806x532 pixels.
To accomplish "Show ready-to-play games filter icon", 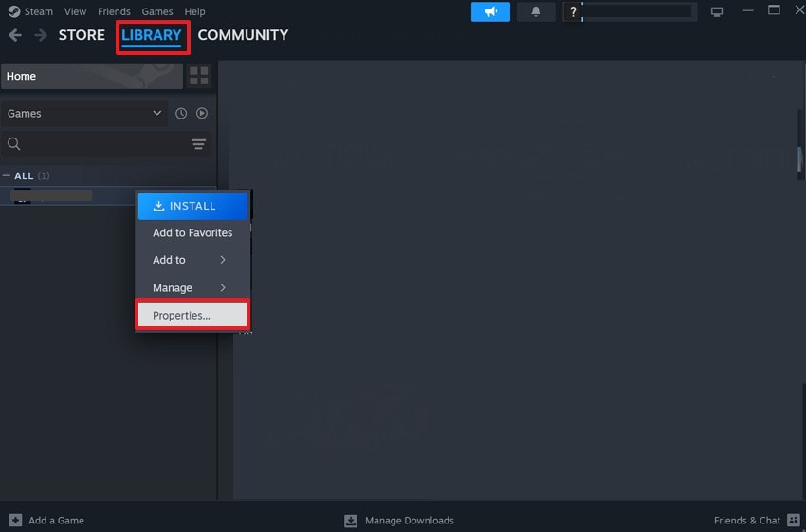I will pos(202,113).
